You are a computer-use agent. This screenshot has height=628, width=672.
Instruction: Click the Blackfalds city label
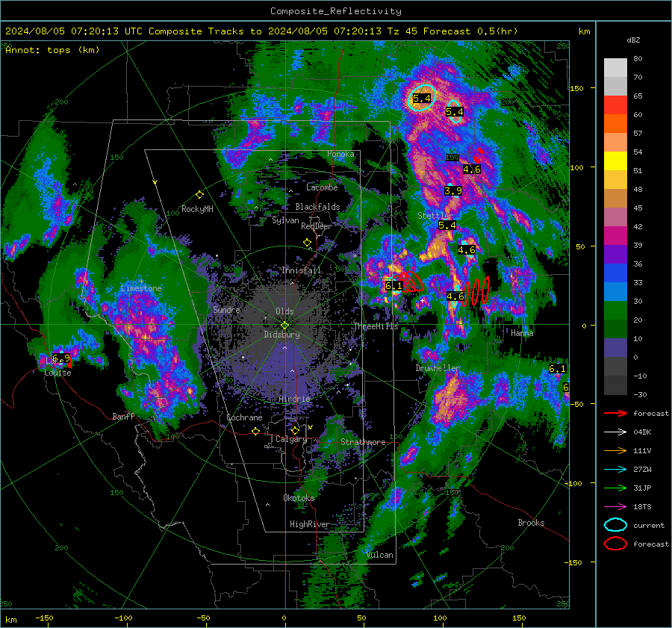(317, 207)
